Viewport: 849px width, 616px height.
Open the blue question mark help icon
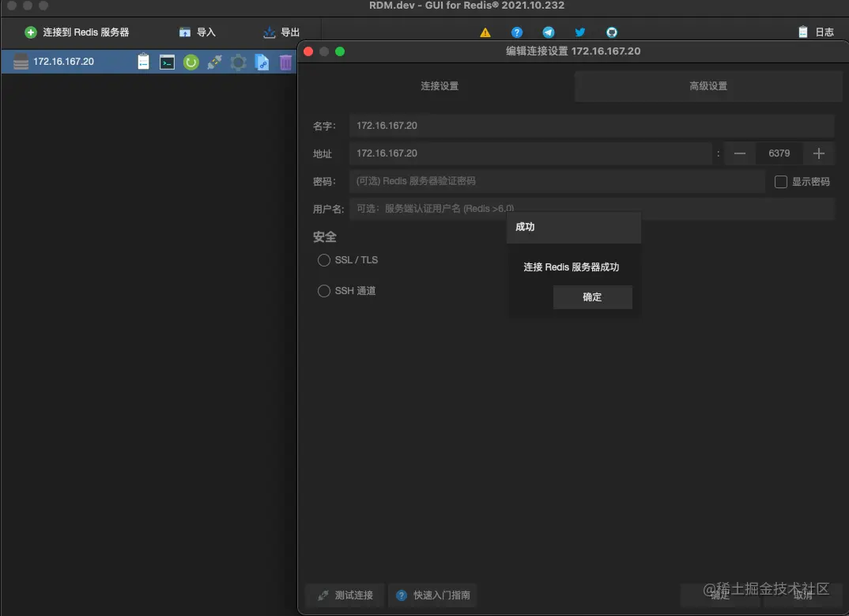click(x=517, y=32)
